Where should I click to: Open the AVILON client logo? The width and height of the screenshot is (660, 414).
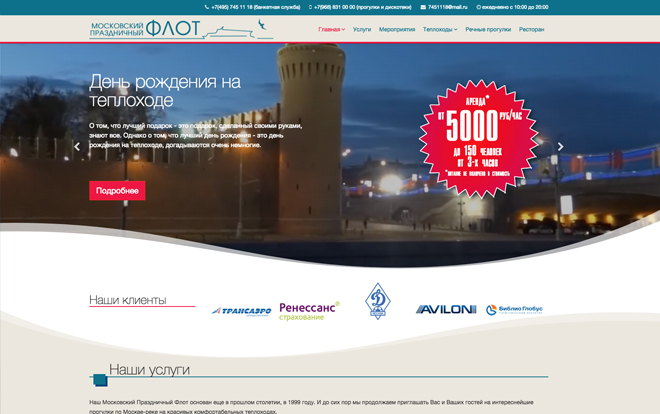(446, 309)
